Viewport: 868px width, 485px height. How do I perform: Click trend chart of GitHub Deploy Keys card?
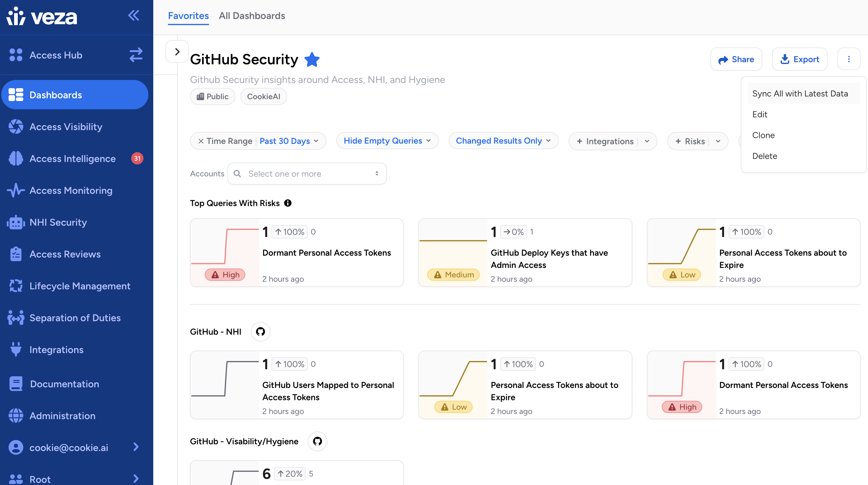point(453,252)
